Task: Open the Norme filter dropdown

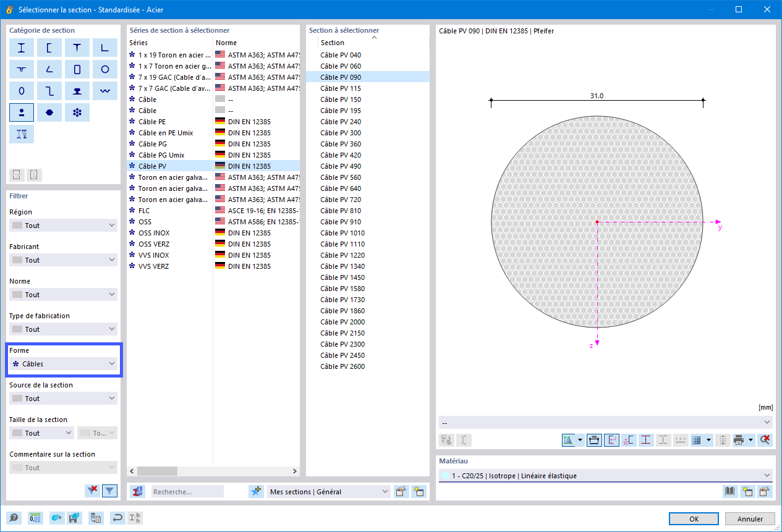Action: pyautogui.click(x=63, y=295)
